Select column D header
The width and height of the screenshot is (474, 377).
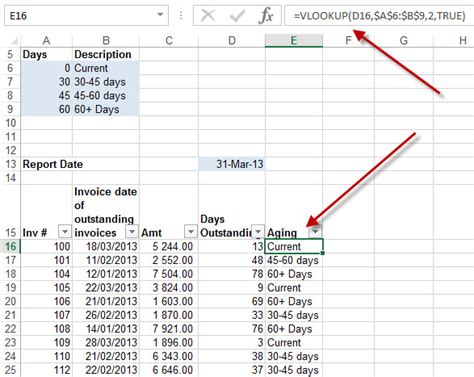point(232,41)
